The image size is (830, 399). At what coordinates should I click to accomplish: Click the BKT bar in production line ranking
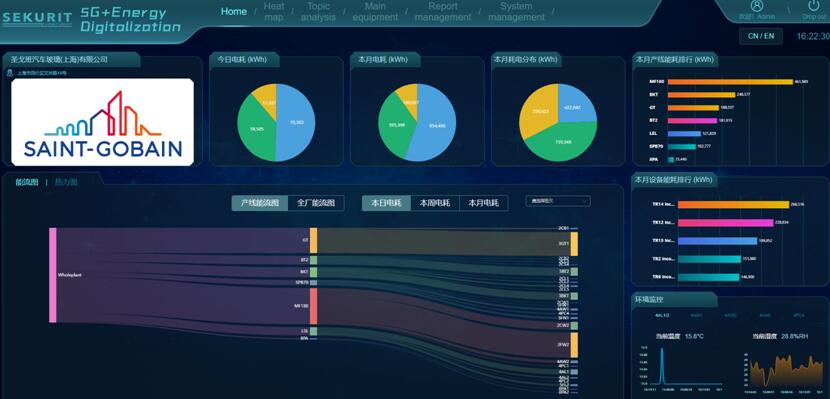click(701, 95)
